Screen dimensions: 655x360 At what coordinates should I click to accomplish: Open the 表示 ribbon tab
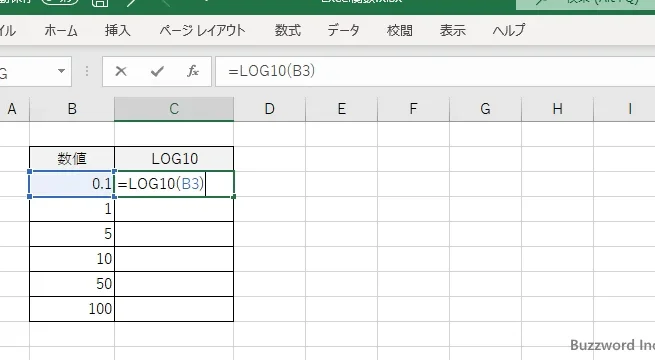click(x=452, y=30)
